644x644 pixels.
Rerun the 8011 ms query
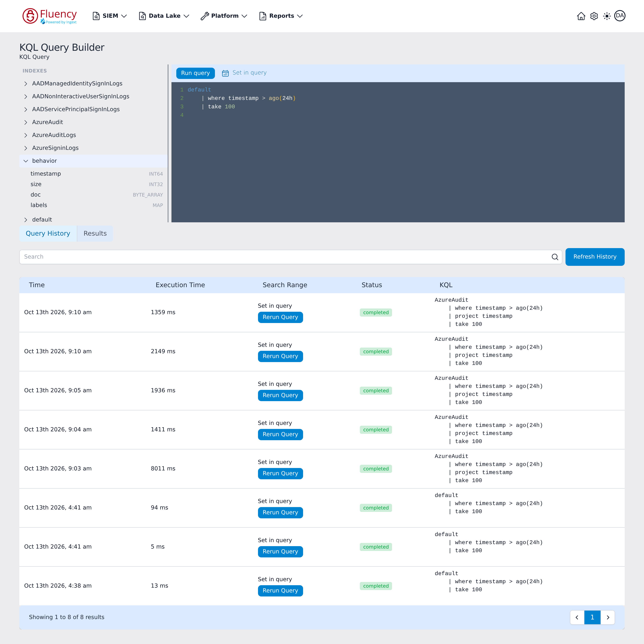tap(280, 473)
